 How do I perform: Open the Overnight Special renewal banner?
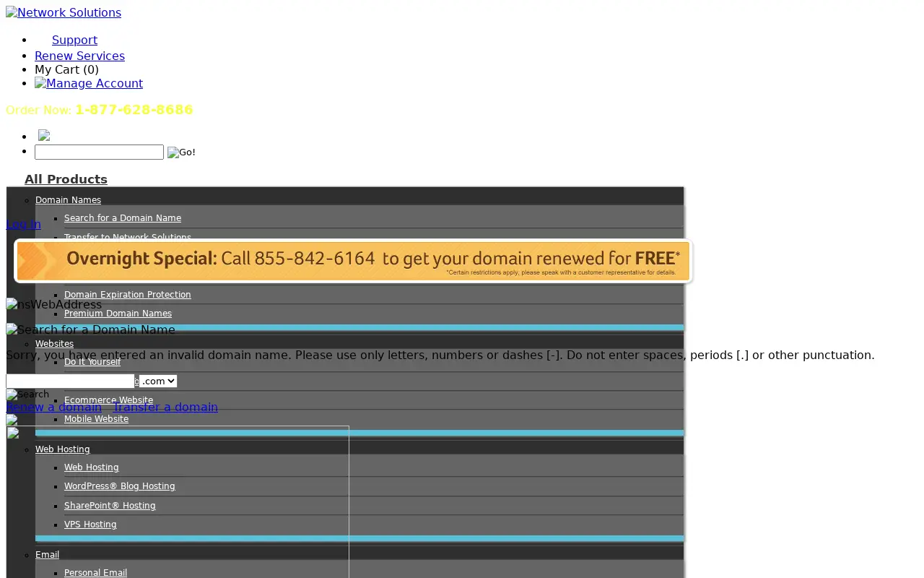pos(353,261)
